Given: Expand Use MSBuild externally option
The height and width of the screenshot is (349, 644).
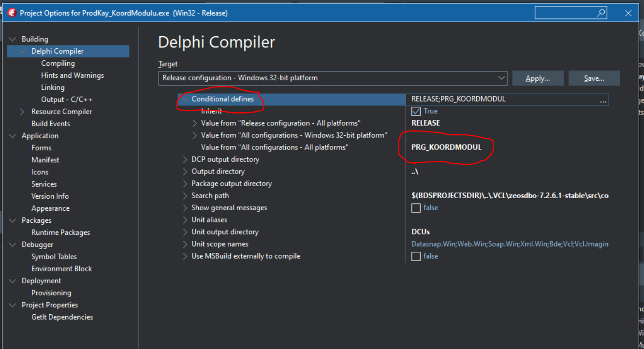Looking at the screenshot, I should tap(185, 256).
